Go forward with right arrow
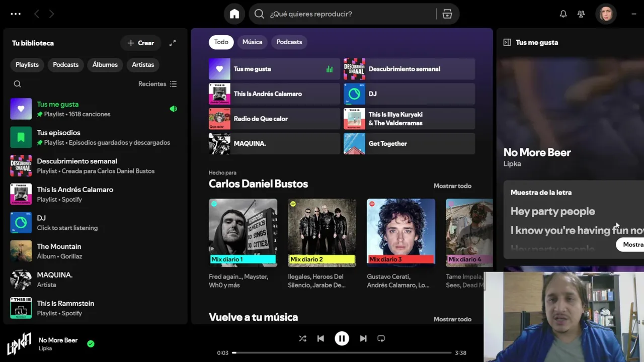The height and width of the screenshot is (362, 644). tap(51, 14)
